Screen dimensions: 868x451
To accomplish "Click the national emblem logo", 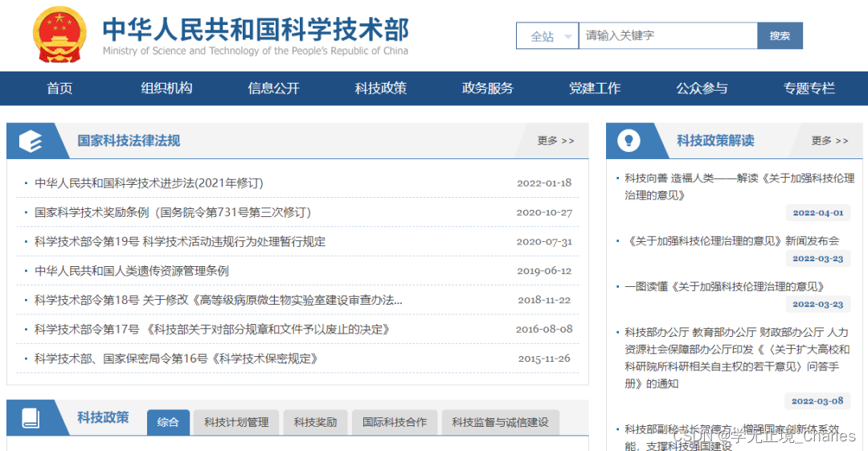I will [59, 35].
